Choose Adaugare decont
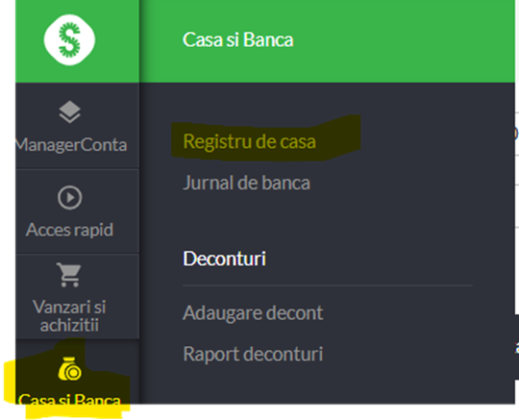 pyautogui.click(x=253, y=312)
